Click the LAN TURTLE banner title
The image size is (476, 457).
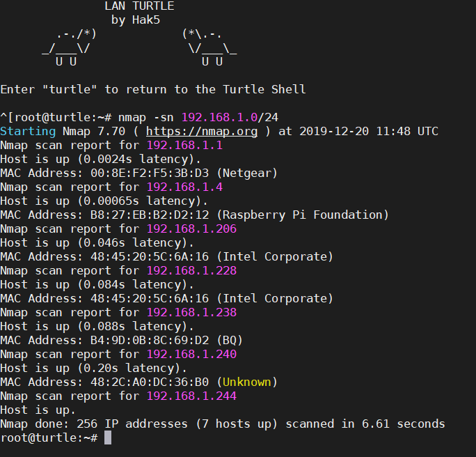coord(139,6)
